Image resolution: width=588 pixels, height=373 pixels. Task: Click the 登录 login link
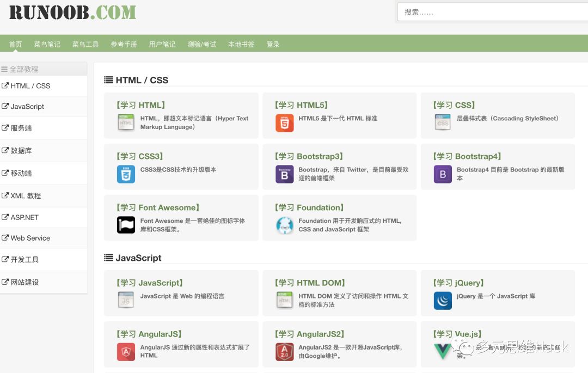[x=273, y=44]
